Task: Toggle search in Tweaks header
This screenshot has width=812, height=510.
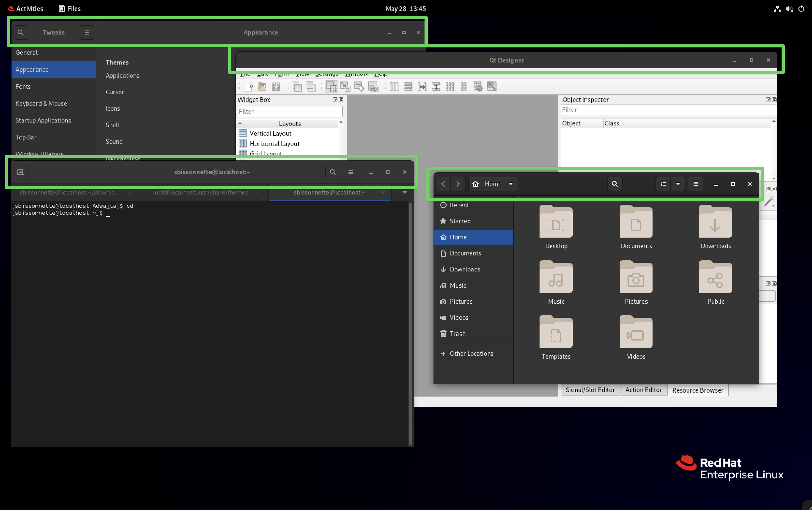Action: click(21, 32)
